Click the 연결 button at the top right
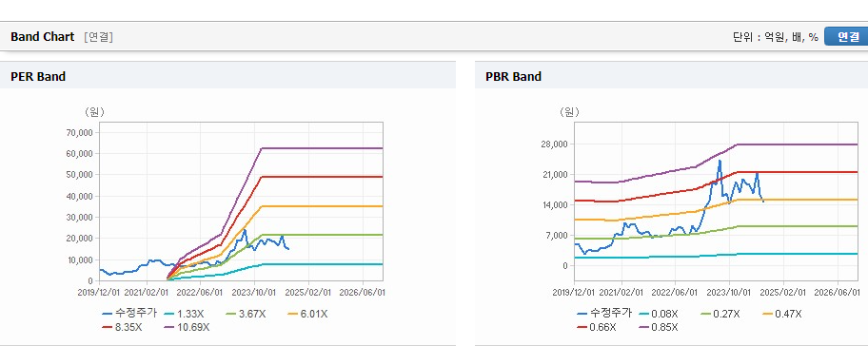 pyautogui.click(x=846, y=36)
